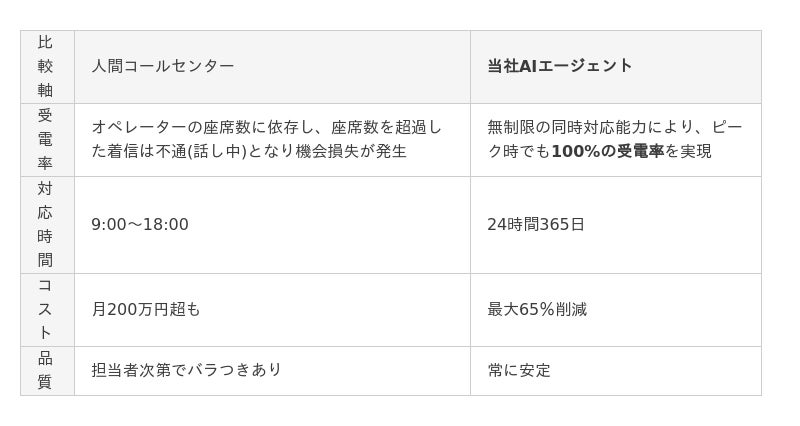The image size is (800, 426).
Task: Click the 9:00〜18:00 cell
Action: coord(272,225)
